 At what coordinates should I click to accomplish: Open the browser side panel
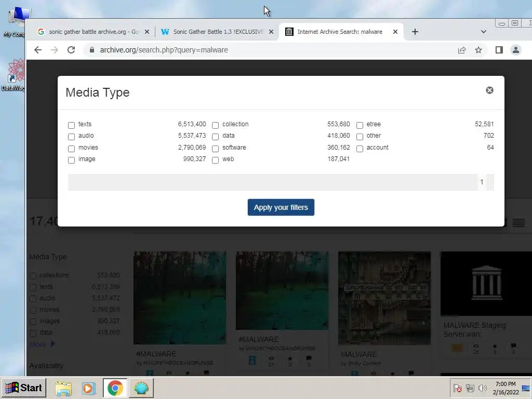point(499,50)
